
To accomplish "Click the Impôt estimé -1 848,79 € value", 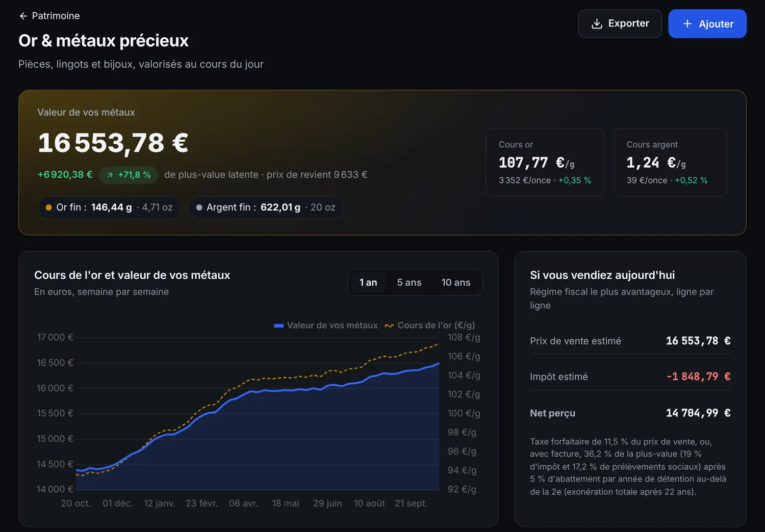I will [x=698, y=377].
